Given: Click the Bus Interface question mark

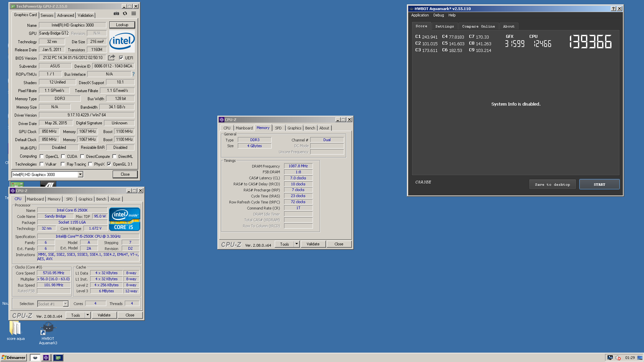Looking at the screenshot, I should click(133, 74).
